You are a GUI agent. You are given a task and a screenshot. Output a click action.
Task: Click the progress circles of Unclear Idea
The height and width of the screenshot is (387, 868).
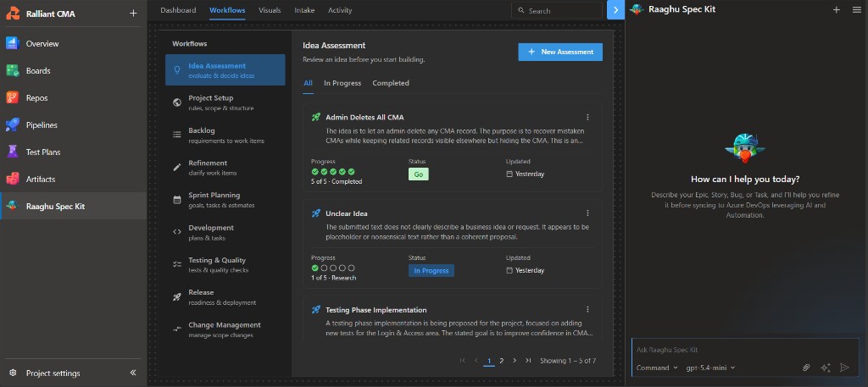click(333, 268)
